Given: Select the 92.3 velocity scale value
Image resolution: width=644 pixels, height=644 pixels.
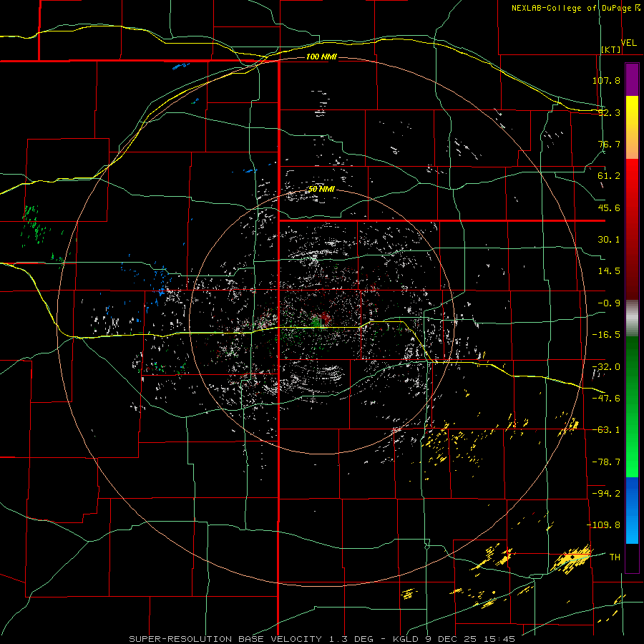Looking at the screenshot, I should point(609,112).
